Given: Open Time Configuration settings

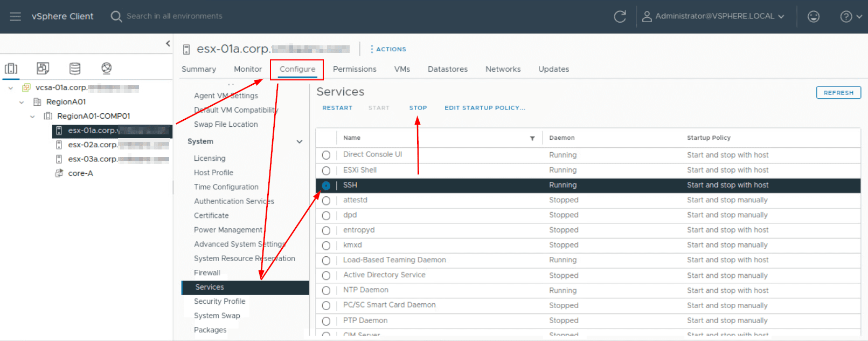Looking at the screenshot, I should click(x=226, y=187).
